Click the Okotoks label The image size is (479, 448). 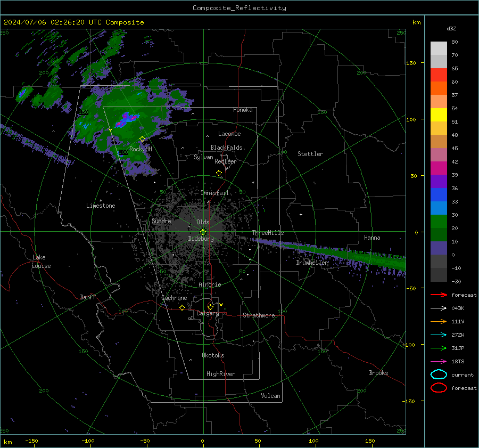point(213,355)
